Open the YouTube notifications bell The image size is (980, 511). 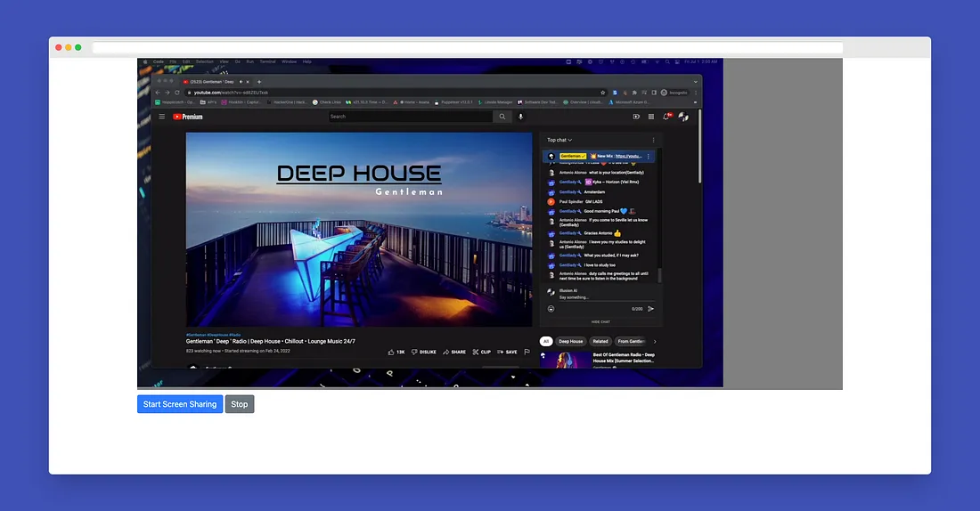(666, 117)
